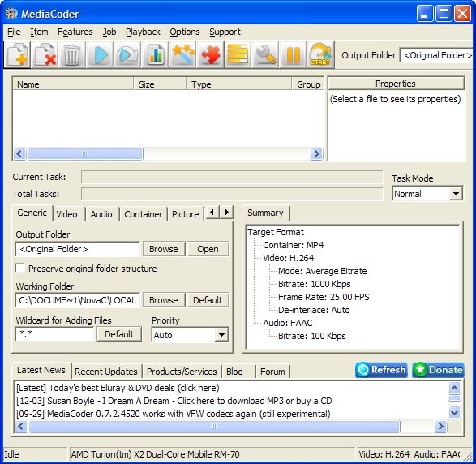Switch to the Picture tab
The width and height of the screenshot is (476, 464).
click(185, 214)
